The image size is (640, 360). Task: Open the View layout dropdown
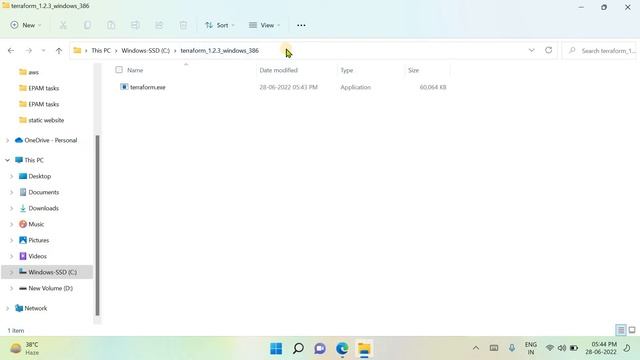tap(264, 25)
